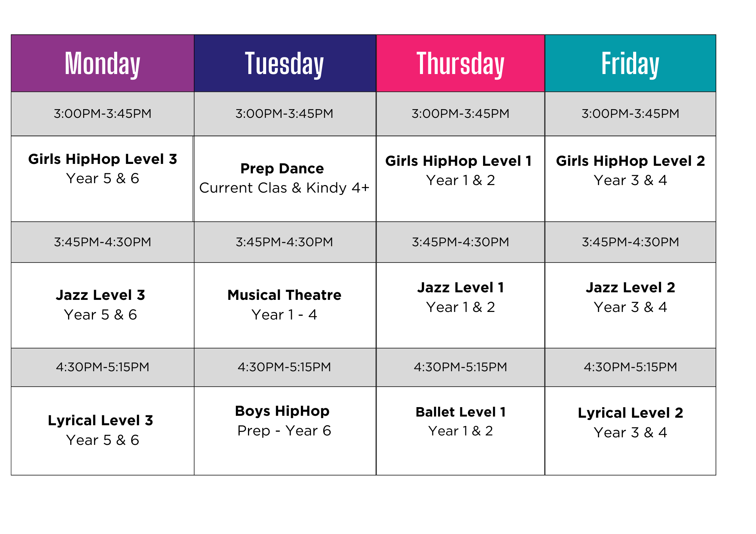The width and height of the screenshot is (756, 534).
Task: Choose the Jazz Level 2 class
Action: (630, 297)
